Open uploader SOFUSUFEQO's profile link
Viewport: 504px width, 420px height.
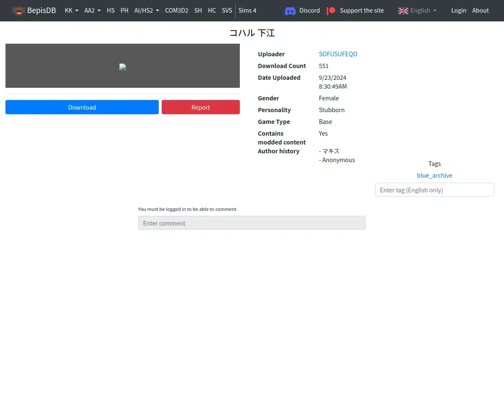338,54
